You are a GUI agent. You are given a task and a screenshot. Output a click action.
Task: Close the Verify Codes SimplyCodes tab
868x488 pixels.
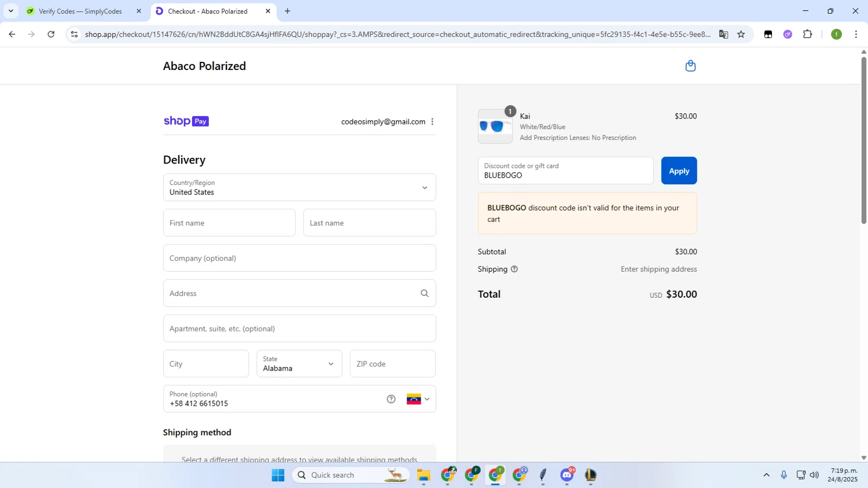point(139,11)
